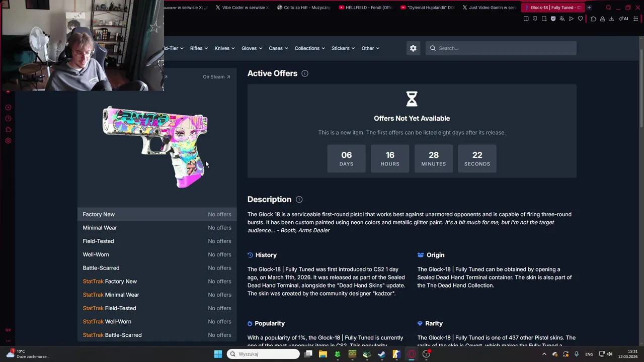
Task: Select StatTrak Minimal Wear row
Action: pos(157,295)
